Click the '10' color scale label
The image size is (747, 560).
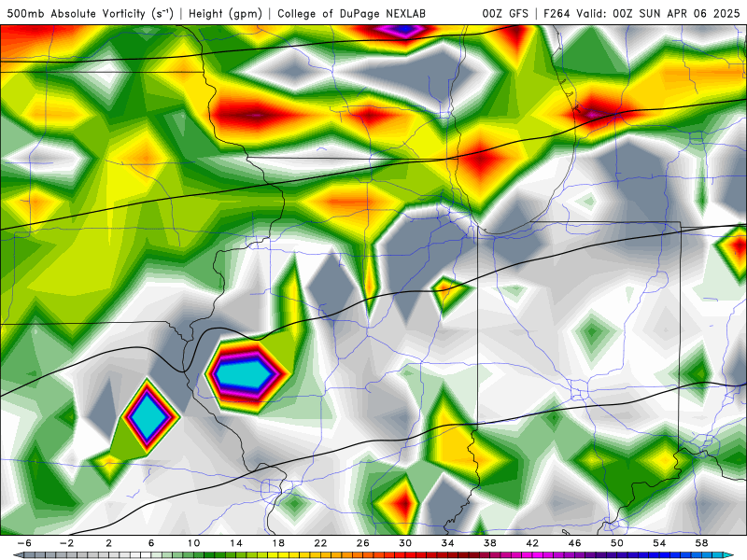(x=193, y=543)
